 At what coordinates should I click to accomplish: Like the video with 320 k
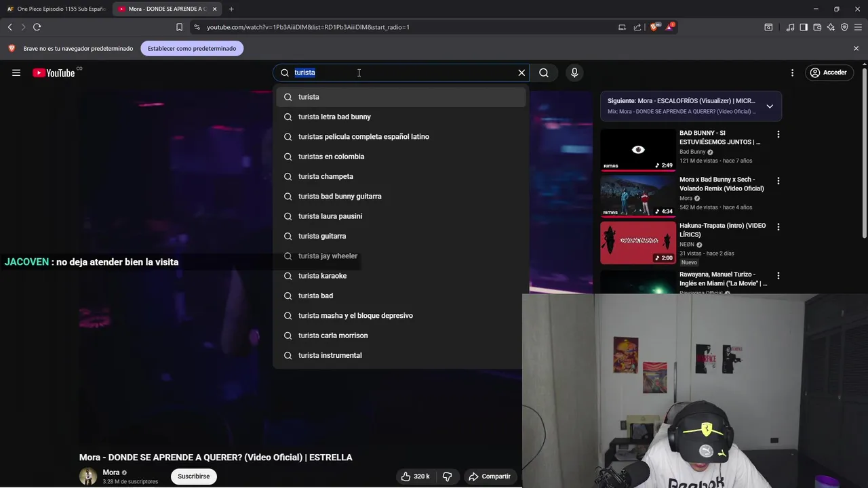coord(416,476)
